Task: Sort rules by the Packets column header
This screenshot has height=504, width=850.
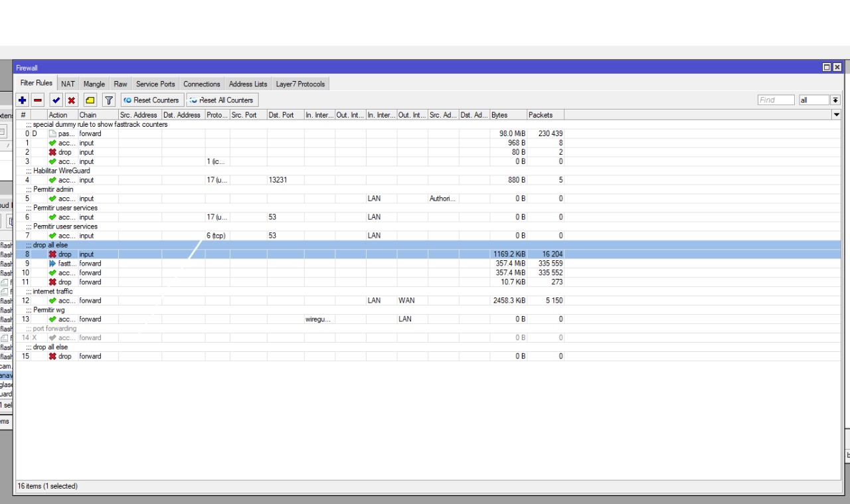Action: pos(546,115)
